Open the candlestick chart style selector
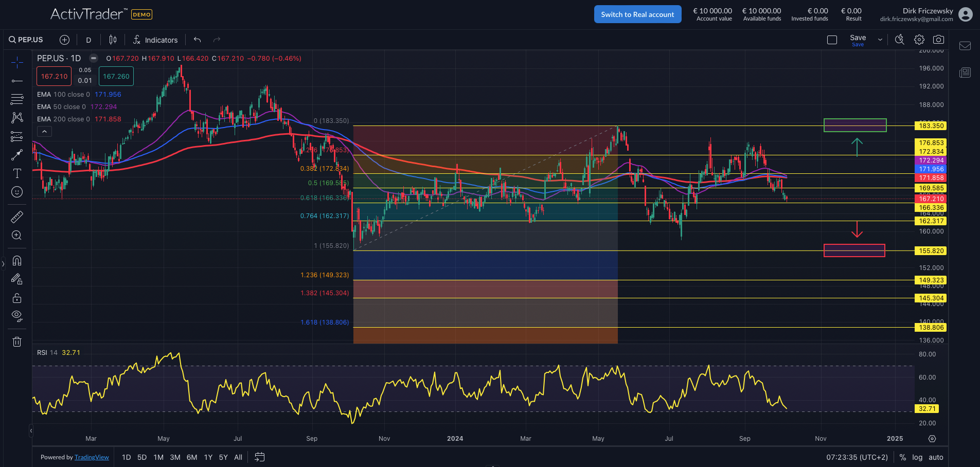This screenshot has height=467, width=980. coord(113,40)
